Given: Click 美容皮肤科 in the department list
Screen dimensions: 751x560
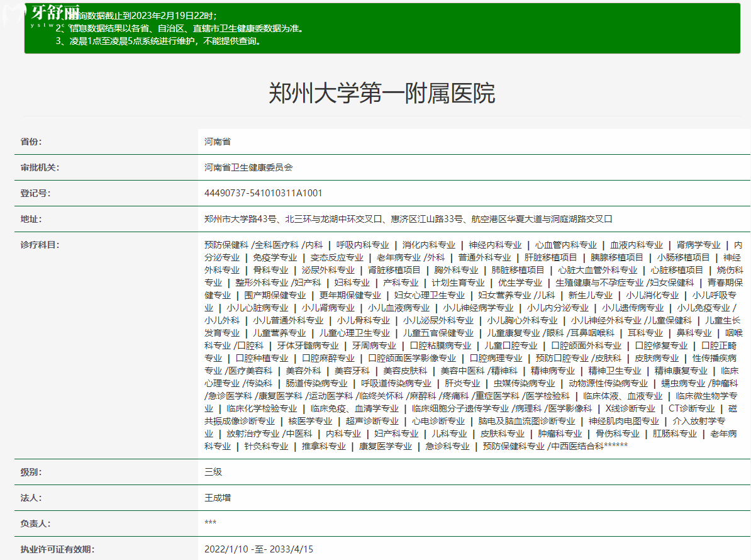Looking at the screenshot, I should click(x=404, y=371).
